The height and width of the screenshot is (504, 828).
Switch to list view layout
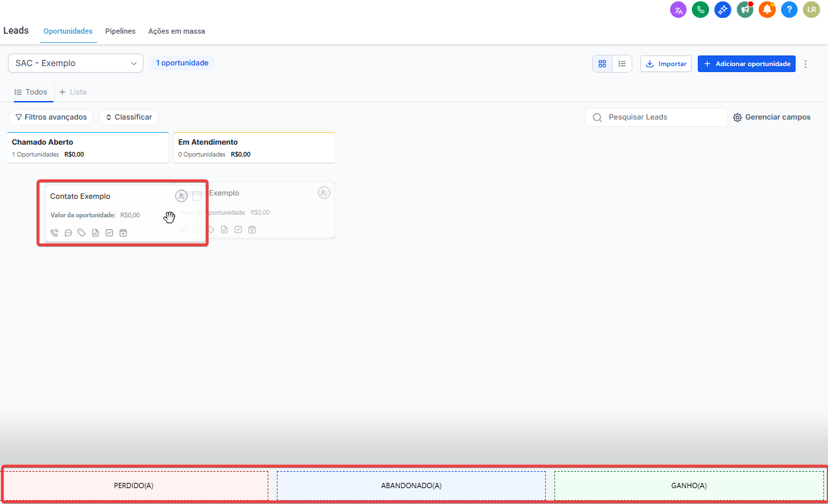click(622, 64)
